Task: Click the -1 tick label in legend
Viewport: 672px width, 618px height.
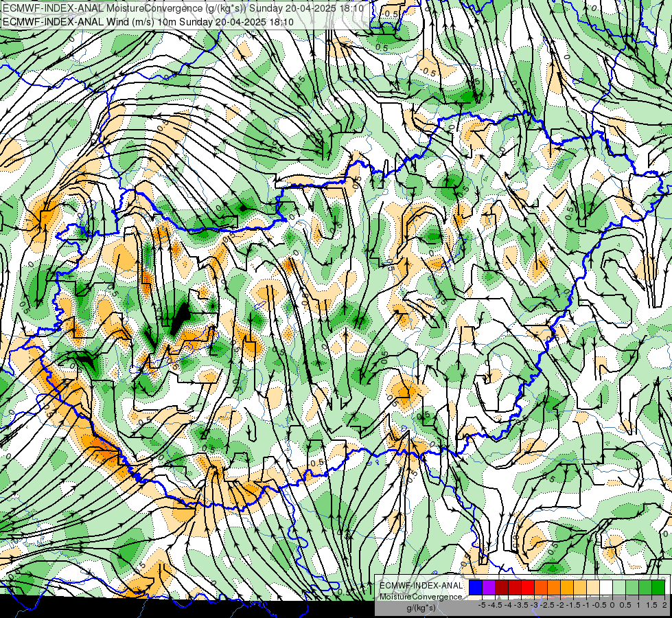Action: point(586,605)
